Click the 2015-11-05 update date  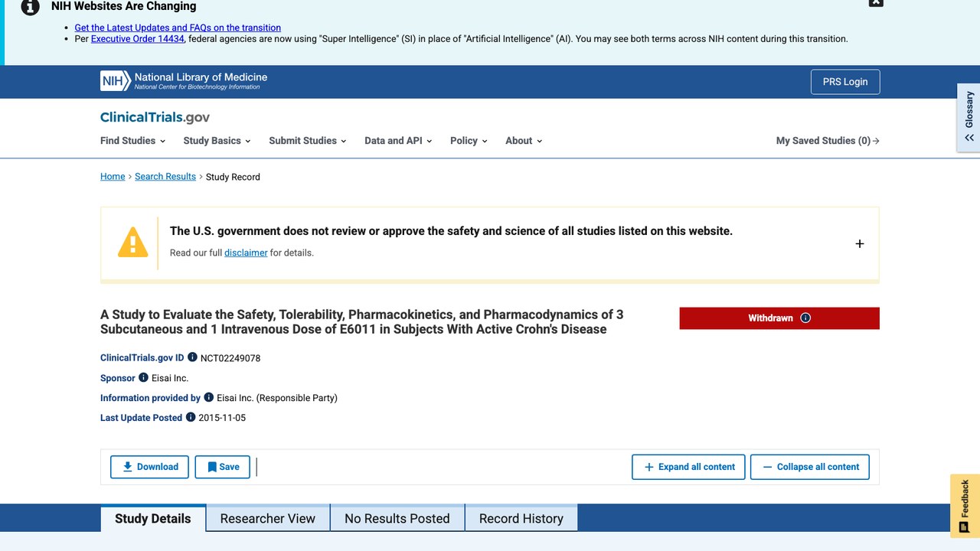tap(222, 418)
